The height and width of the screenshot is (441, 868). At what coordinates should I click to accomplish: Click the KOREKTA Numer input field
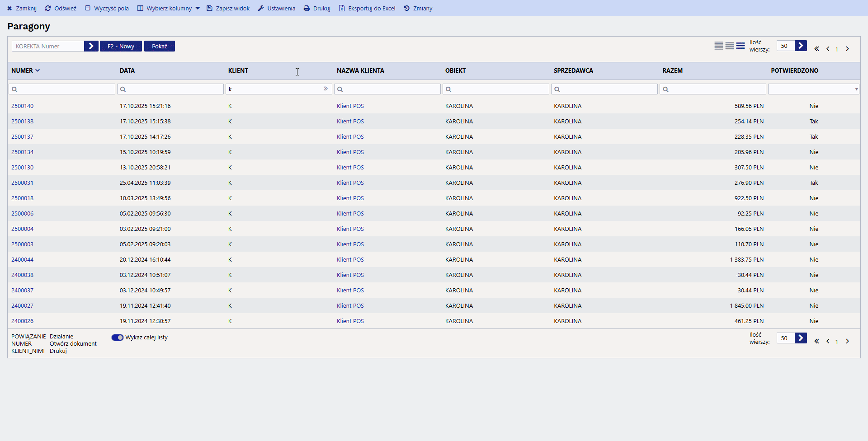48,46
